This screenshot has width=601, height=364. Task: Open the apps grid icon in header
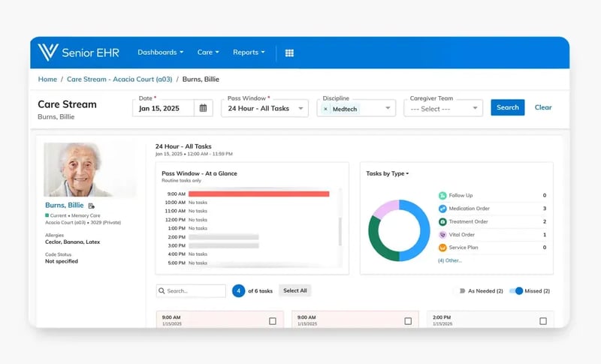pyautogui.click(x=289, y=53)
